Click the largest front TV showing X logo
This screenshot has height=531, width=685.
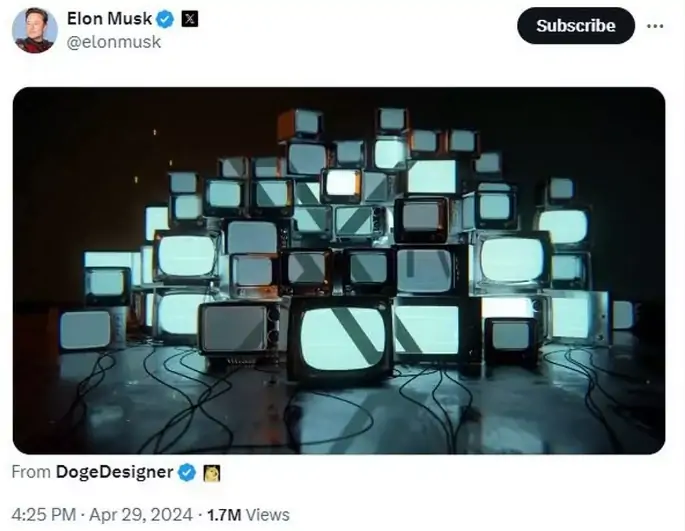click(341, 339)
